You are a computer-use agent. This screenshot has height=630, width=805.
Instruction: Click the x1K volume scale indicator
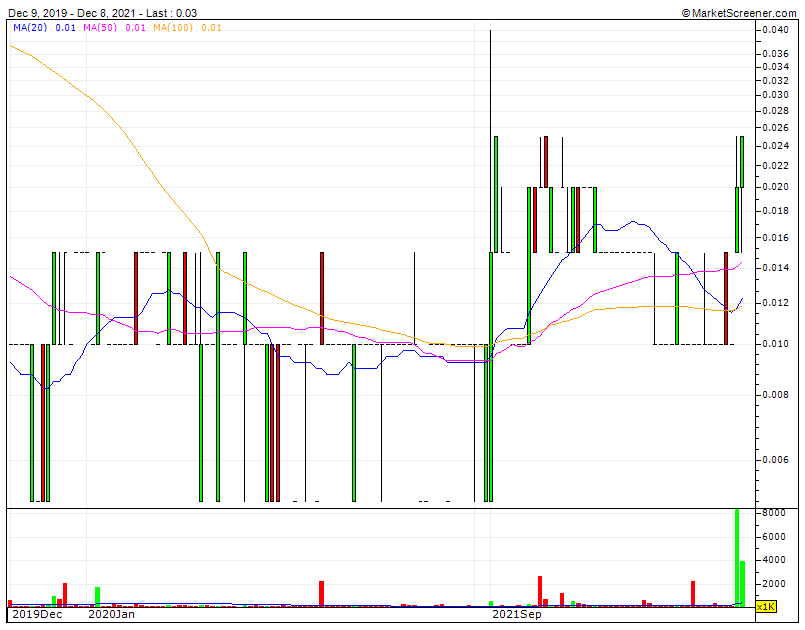(765, 605)
